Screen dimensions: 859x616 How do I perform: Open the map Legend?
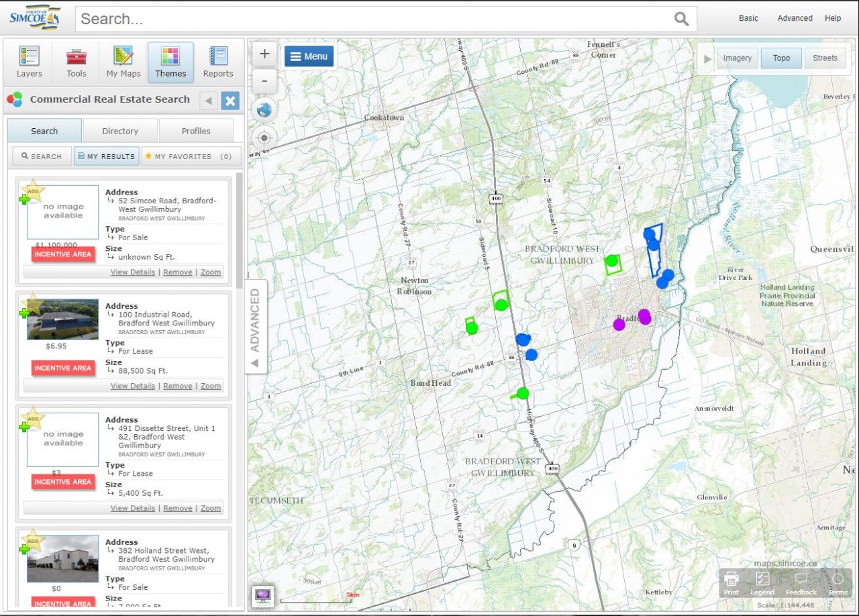762,582
